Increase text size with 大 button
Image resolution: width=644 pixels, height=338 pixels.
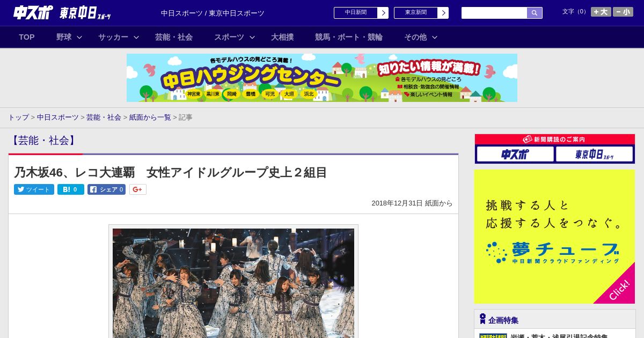pos(601,12)
